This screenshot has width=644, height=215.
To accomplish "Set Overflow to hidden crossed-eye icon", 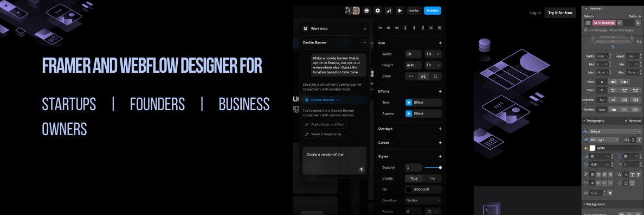I will click(613, 100).
